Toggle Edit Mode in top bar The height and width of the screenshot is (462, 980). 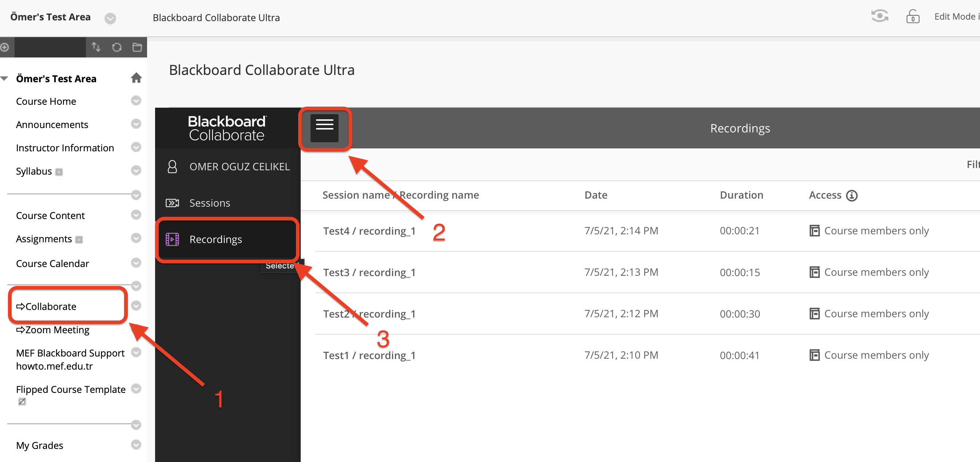[x=956, y=16]
